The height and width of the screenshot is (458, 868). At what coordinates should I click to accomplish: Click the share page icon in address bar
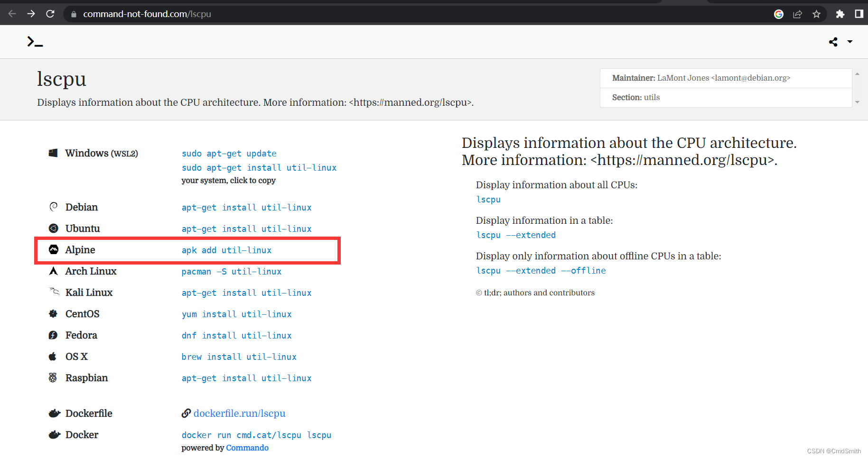tap(797, 14)
